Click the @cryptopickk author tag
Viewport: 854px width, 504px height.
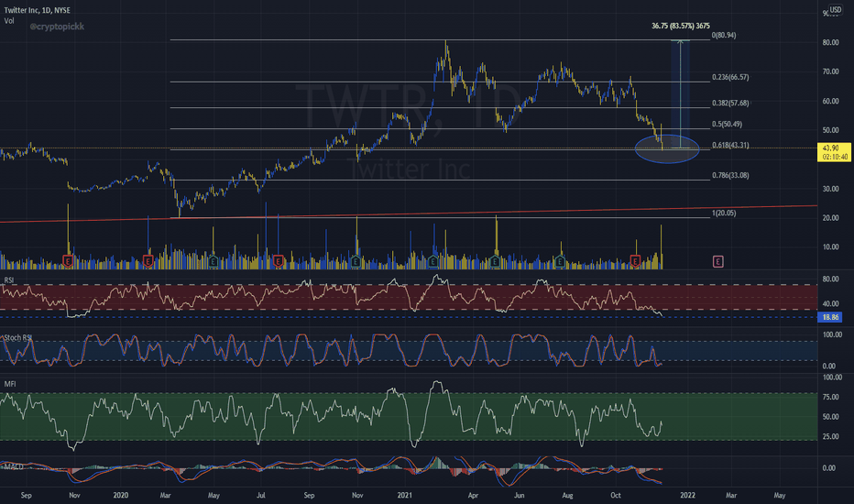coord(57,27)
